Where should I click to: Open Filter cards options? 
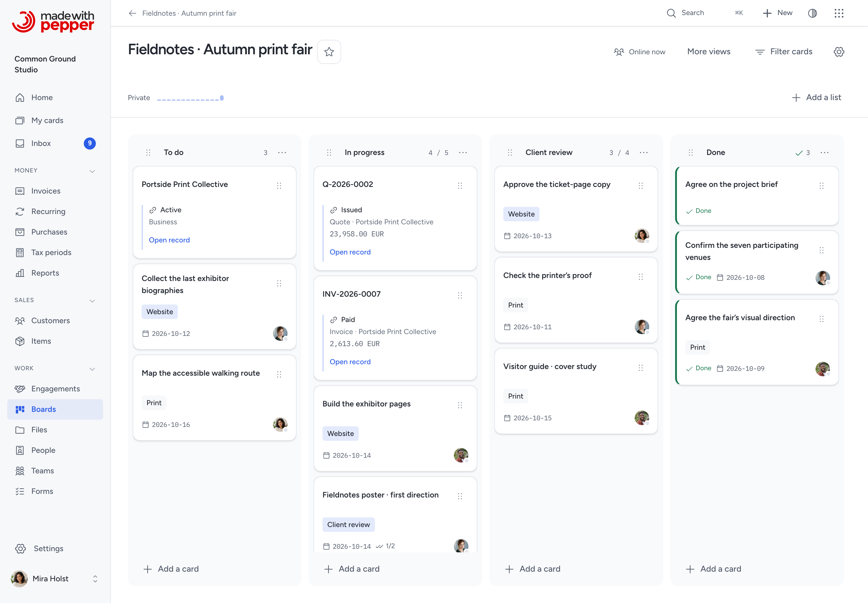pos(784,52)
